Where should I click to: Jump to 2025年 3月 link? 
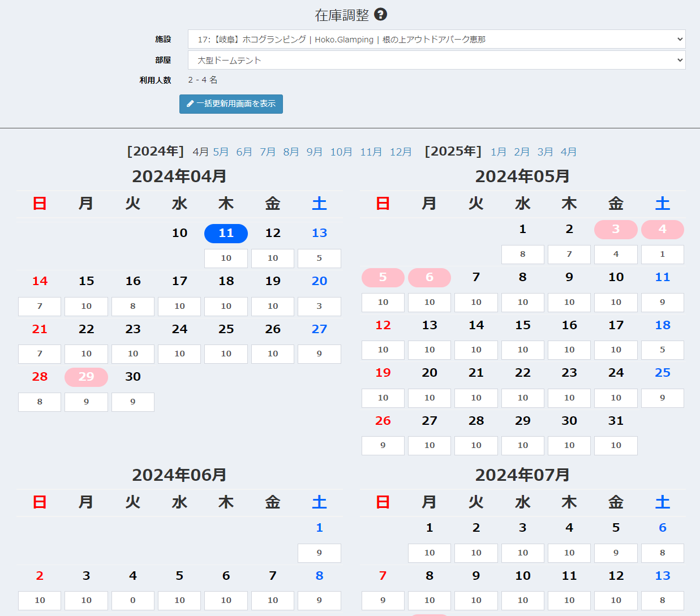pyautogui.click(x=545, y=152)
